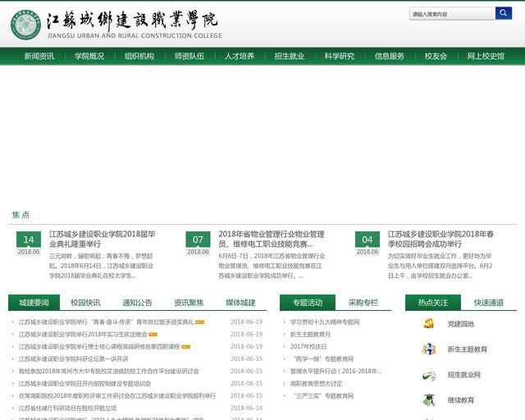Viewport: 525px width, 420px height.
Task: Open the "三严三实"专题教育网 link
Action: (323, 396)
